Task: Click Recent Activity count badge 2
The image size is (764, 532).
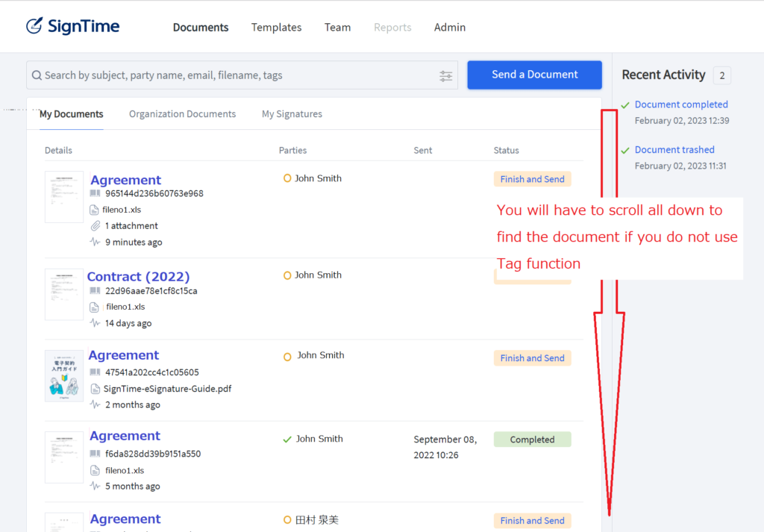Action: (x=722, y=75)
